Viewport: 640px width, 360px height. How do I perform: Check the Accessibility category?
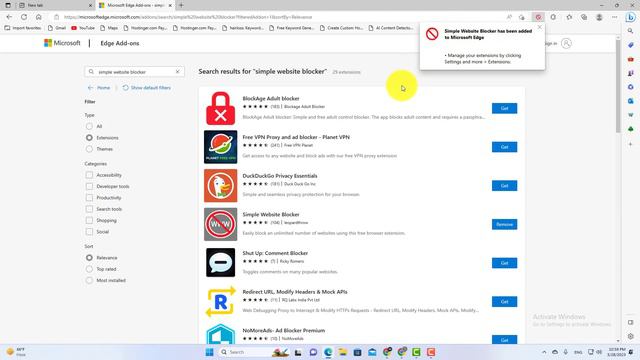coord(89,175)
